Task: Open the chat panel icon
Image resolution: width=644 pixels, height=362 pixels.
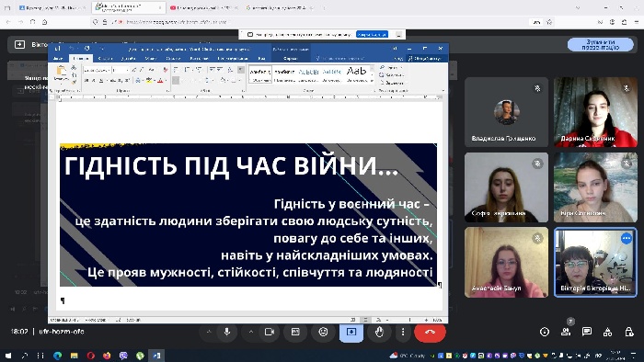Action: 587,332
